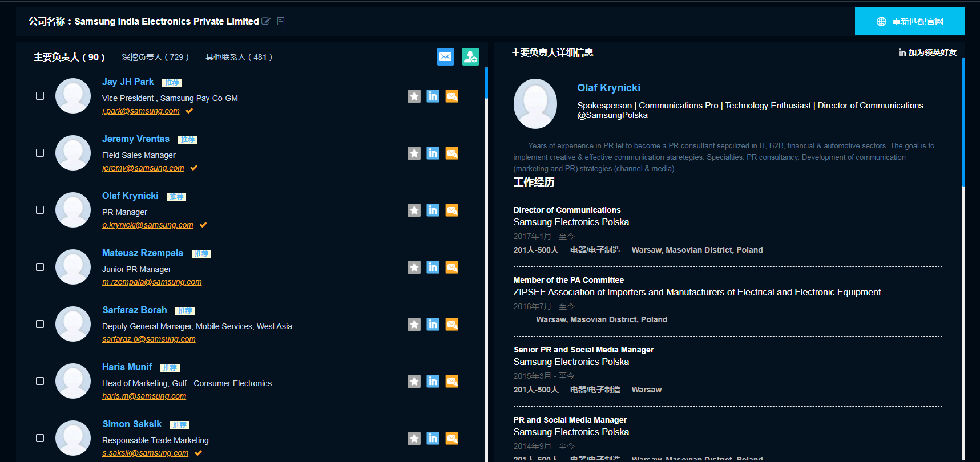Click Olaf Krynicki avatar in detail panel
The width and height of the screenshot is (980, 462).
(x=535, y=104)
